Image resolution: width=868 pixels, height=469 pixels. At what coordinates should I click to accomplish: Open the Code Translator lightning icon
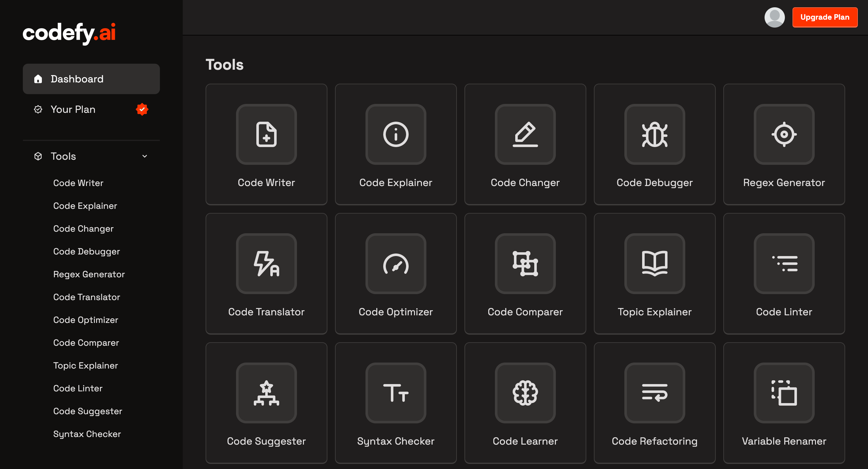(x=266, y=264)
